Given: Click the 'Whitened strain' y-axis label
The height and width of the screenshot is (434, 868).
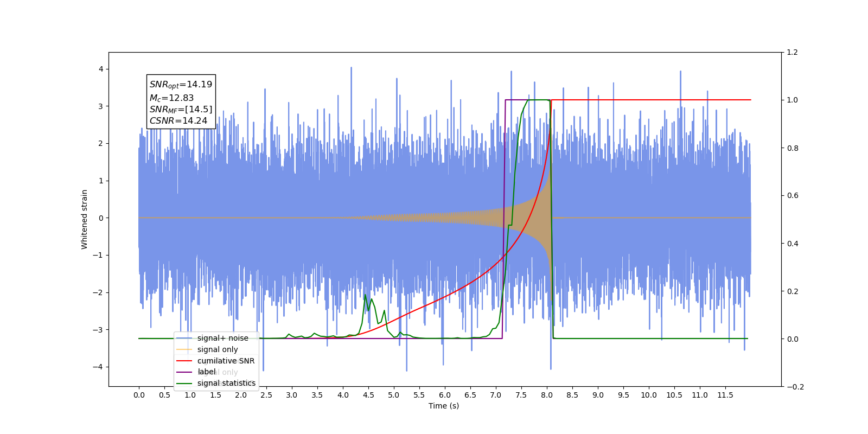Looking at the screenshot, I should point(84,219).
